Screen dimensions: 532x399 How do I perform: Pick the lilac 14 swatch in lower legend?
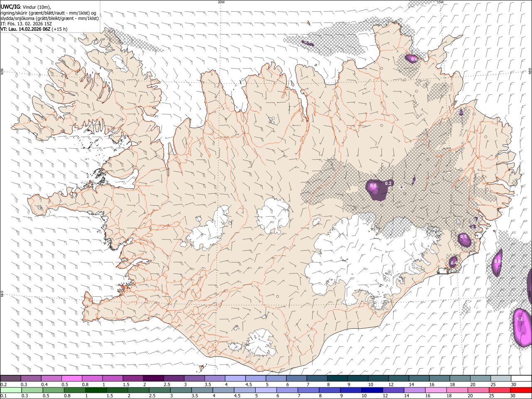pos(414,390)
